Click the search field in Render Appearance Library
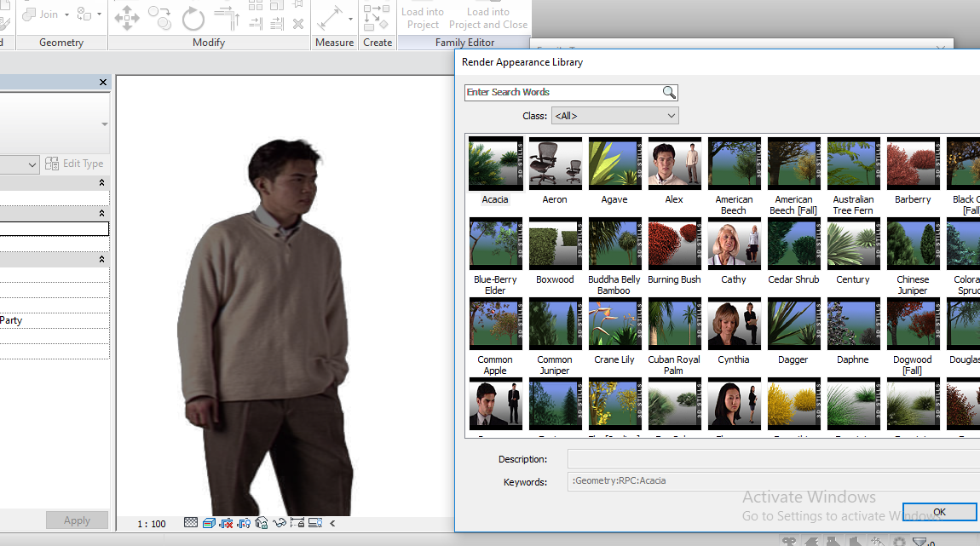980x546 pixels. click(x=562, y=92)
